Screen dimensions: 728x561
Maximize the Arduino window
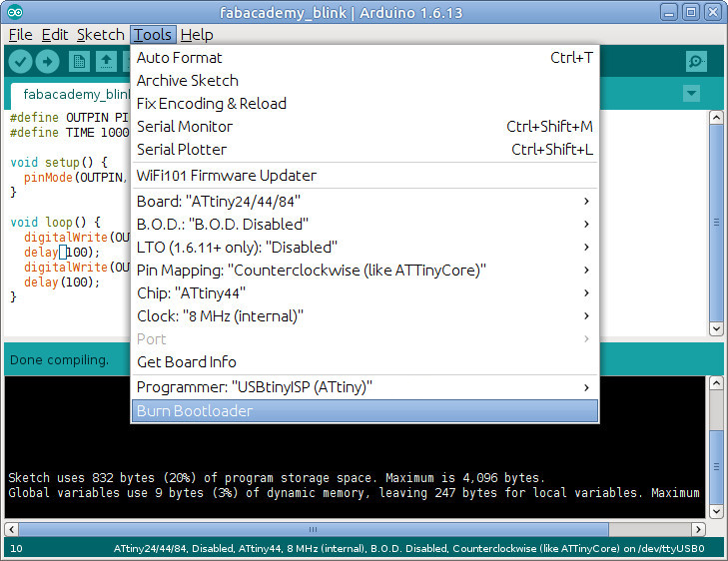[691, 13]
